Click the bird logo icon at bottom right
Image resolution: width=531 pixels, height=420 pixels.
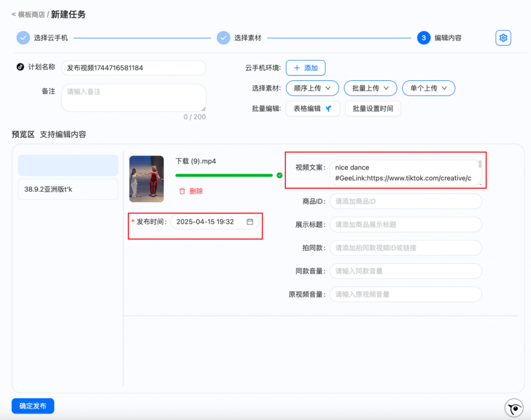click(x=513, y=408)
